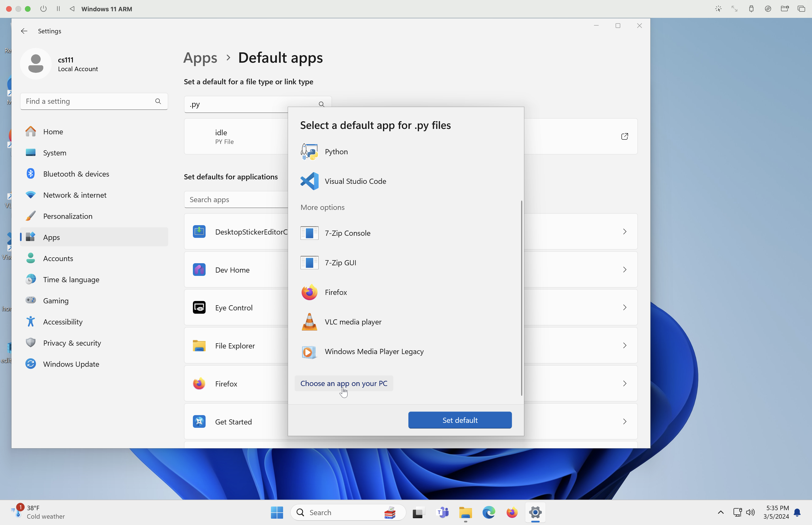Expand the Get Started row chevron

pyautogui.click(x=625, y=422)
